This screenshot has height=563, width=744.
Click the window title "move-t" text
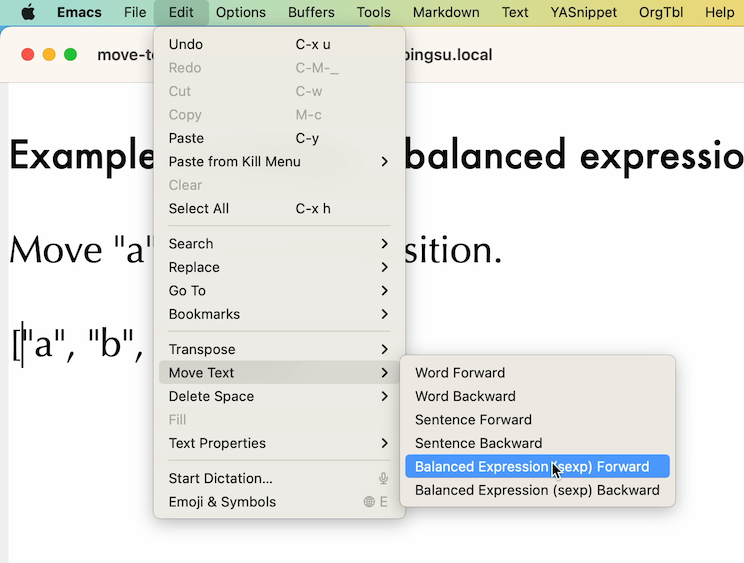[x=126, y=55]
